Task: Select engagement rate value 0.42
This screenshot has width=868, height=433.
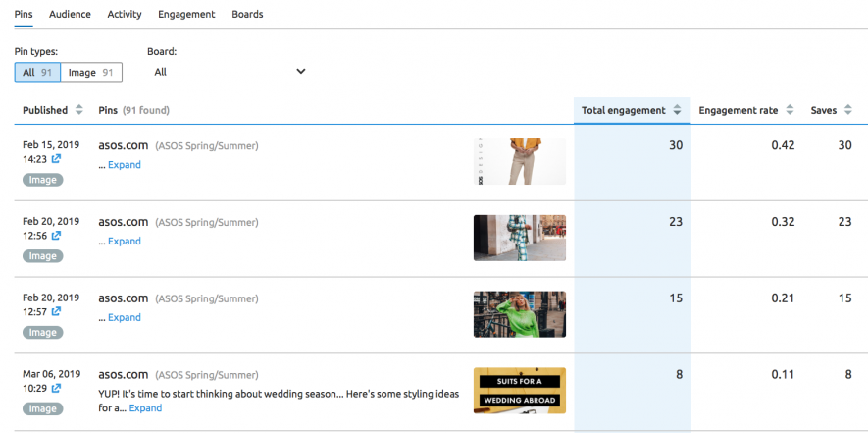Action: pos(783,146)
